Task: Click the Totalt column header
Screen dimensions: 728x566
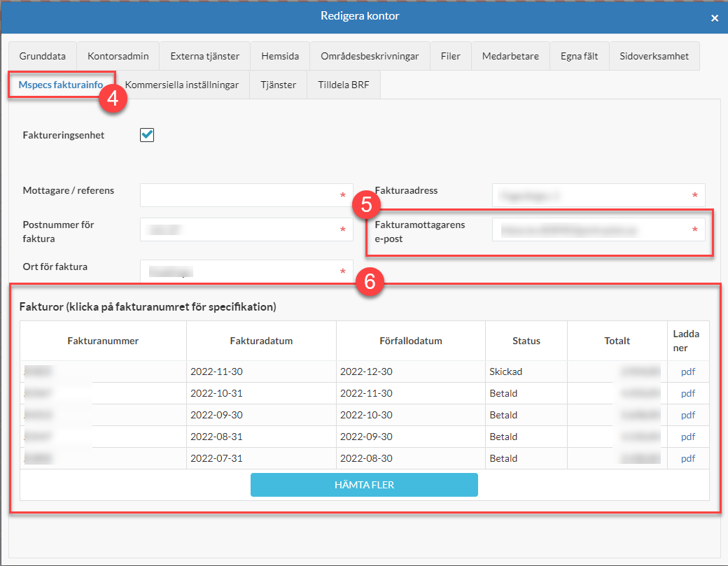Action: (x=617, y=341)
